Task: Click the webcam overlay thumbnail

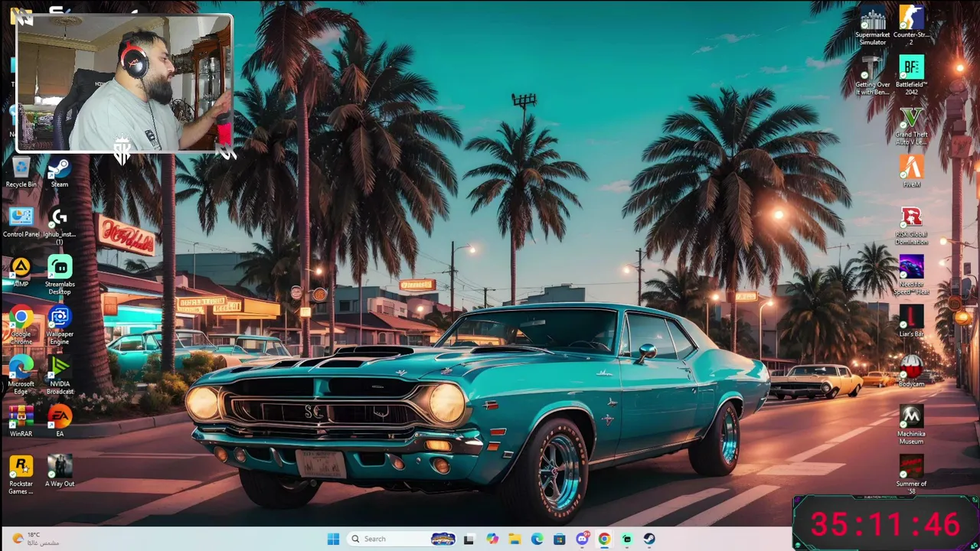Action: (x=125, y=83)
